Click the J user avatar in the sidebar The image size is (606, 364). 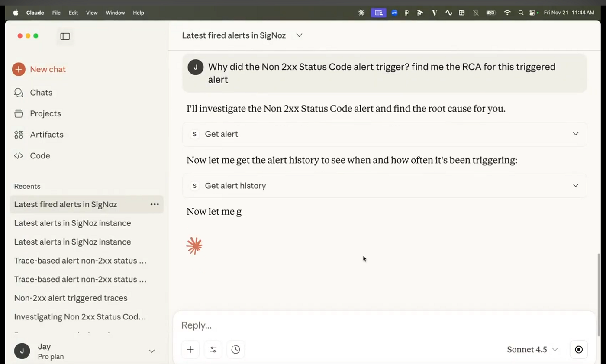click(22, 351)
